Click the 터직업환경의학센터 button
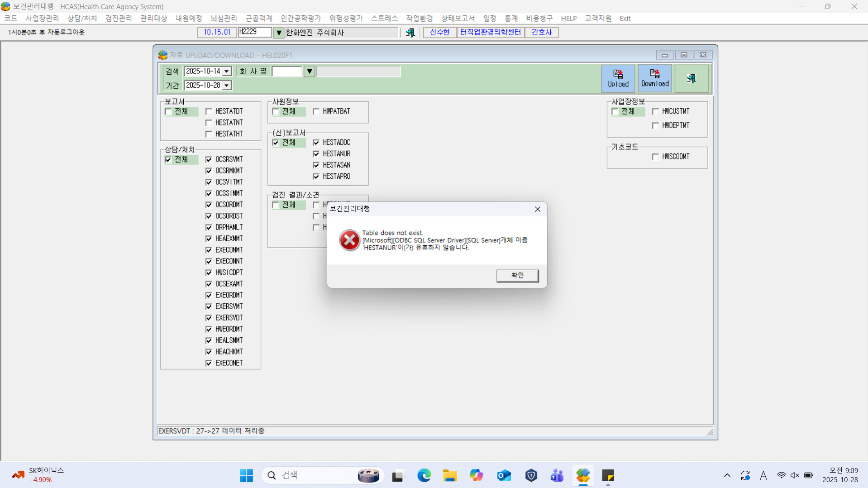This screenshot has height=488, width=868. click(490, 33)
